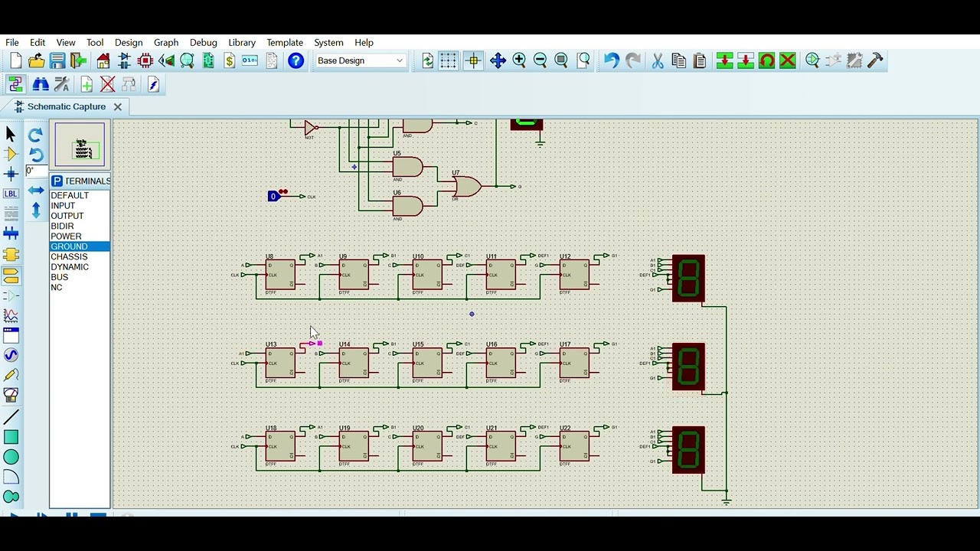Viewport: 980px width, 551px height.
Task: Redraw the display with the refresh icon
Action: (x=428, y=60)
